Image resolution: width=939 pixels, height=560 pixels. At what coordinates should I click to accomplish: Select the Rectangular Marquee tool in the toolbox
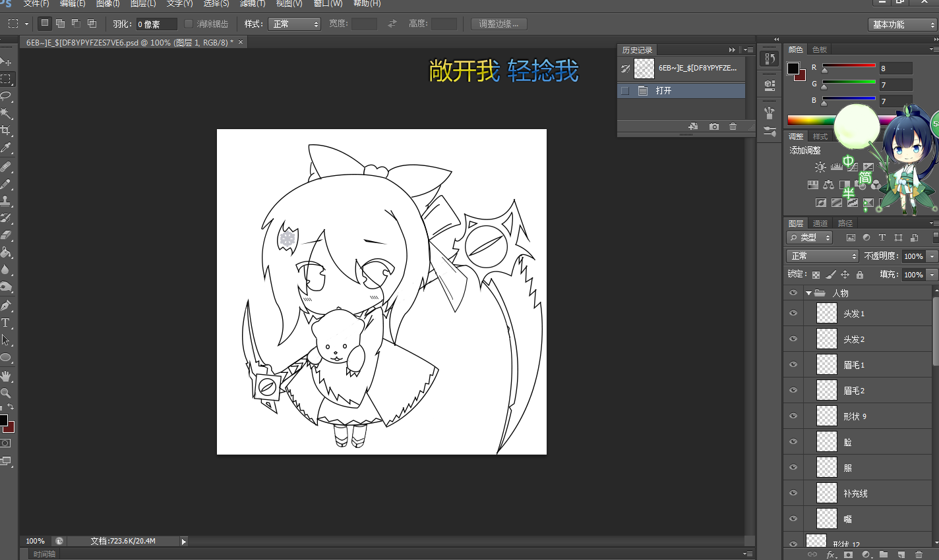tap(6, 79)
